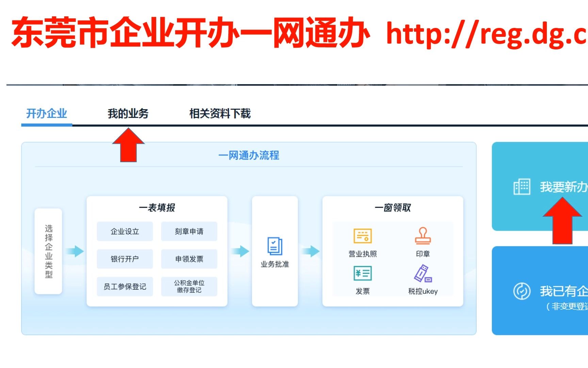Select the 刻章申请 item

189,231
